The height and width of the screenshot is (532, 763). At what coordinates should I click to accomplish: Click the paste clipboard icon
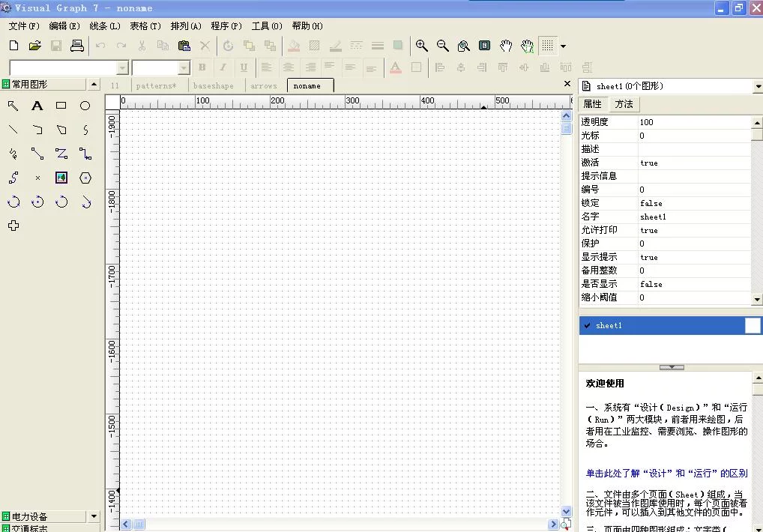(x=184, y=46)
